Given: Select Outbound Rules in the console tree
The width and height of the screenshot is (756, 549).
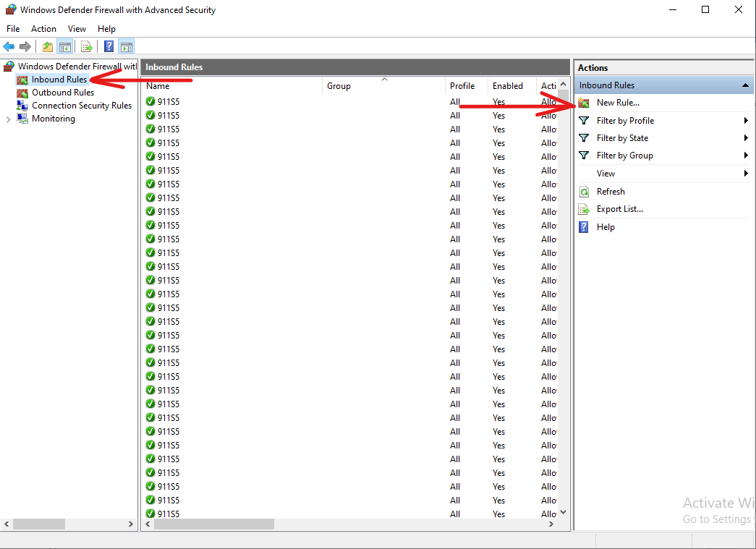Looking at the screenshot, I should coord(63,93).
